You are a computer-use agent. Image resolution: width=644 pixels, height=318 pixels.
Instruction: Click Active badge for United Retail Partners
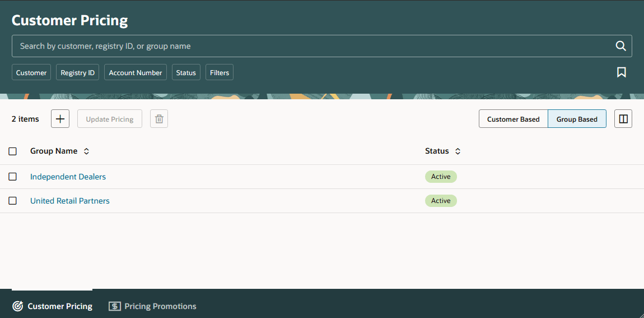(441, 201)
